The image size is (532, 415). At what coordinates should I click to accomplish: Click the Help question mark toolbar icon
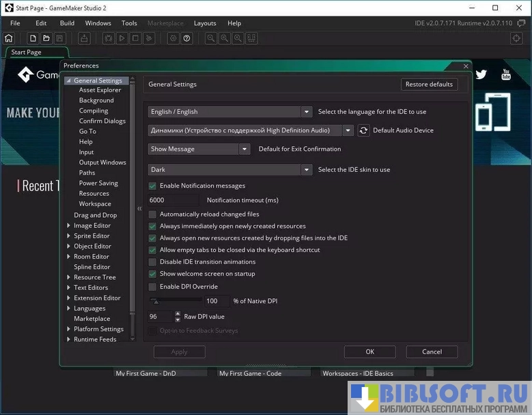(x=187, y=38)
